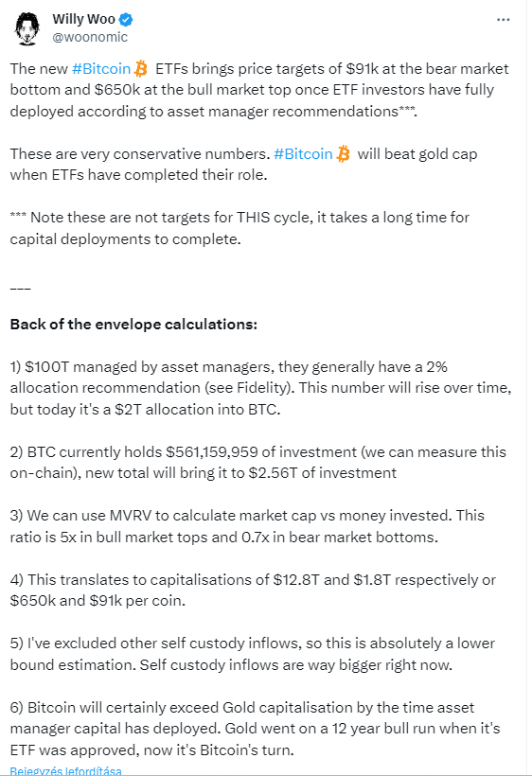This screenshot has width=532, height=776.
Task: Click the "Back of the envelope calculations" heading
Action: (133, 325)
